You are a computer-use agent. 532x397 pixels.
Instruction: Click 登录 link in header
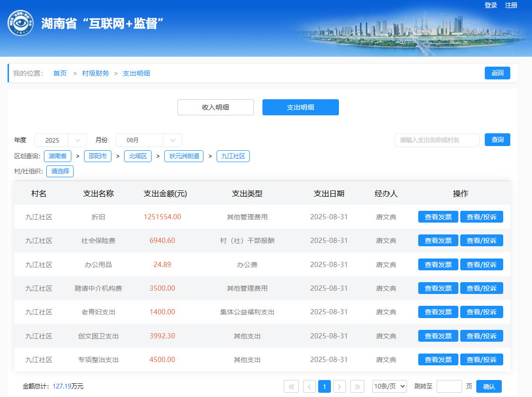click(x=491, y=5)
